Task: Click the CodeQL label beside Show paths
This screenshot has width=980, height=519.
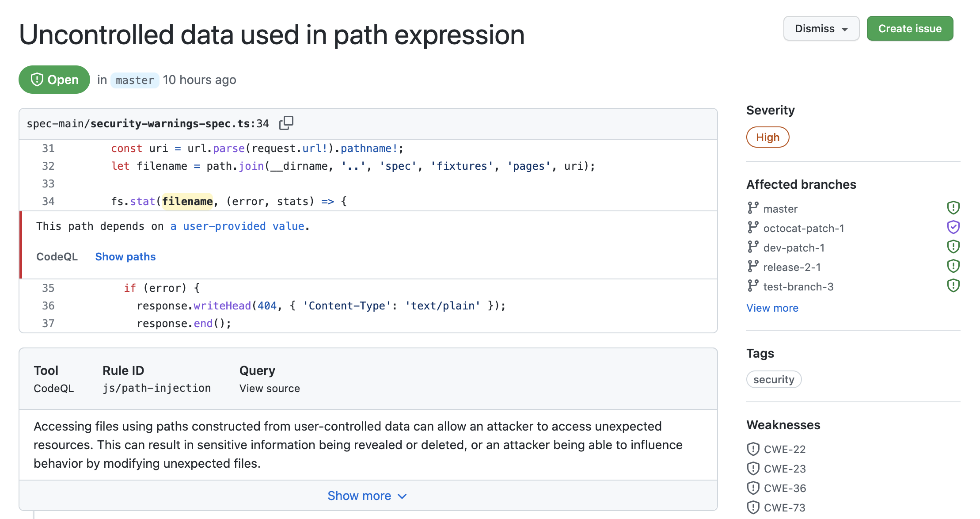Action: tap(57, 257)
